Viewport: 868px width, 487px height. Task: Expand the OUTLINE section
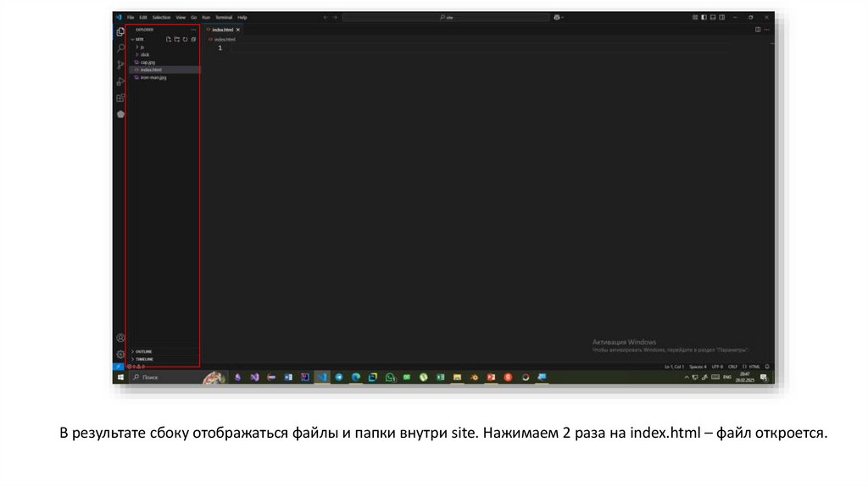point(142,352)
